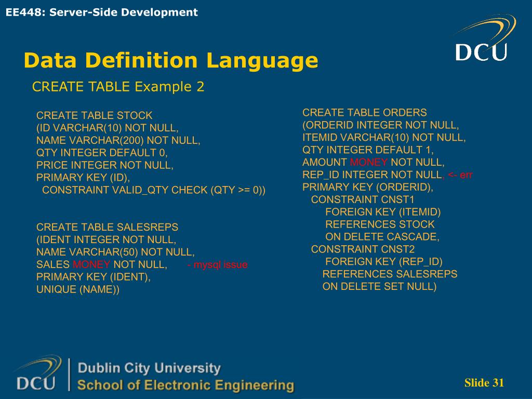
Task: Click the DCU logo at top right
Action: (485, 38)
